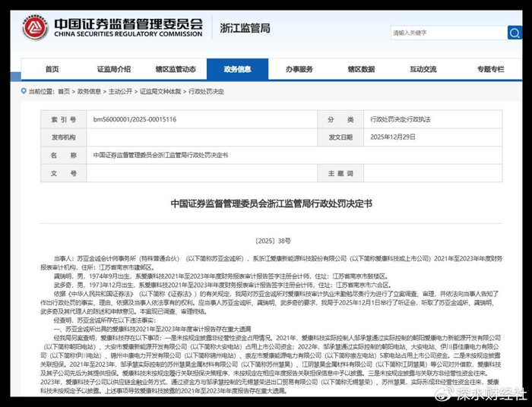Screen dimensions: 532x407
Task: Click the paragraph starting 依据《中华人民共和国证券法》
Action: coord(270,303)
